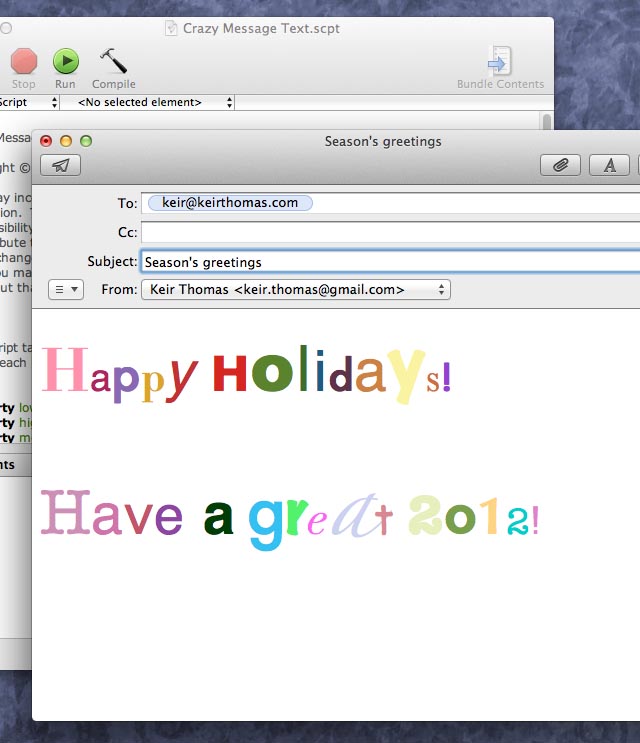Click the paperclip attachment icon
Viewport: 640px width, 743px height.
[x=560, y=166]
